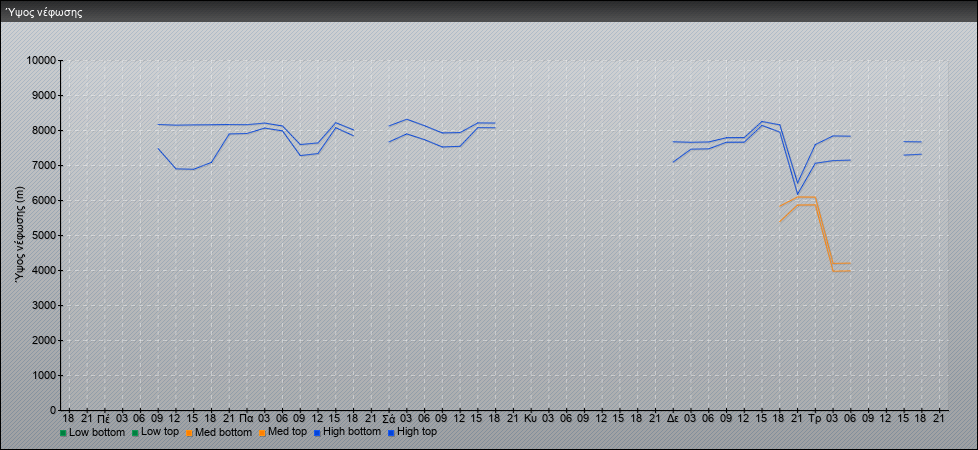Click the 6000 y-axis label
Image resolution: width=978 pixels, height=450 pixels.
44,200
